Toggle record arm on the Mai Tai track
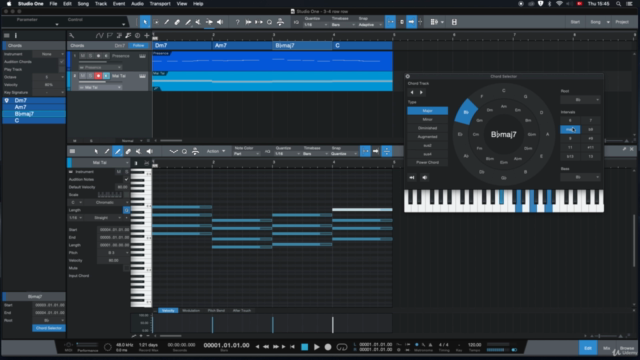 pyautogui.click(x=98, y=76)
